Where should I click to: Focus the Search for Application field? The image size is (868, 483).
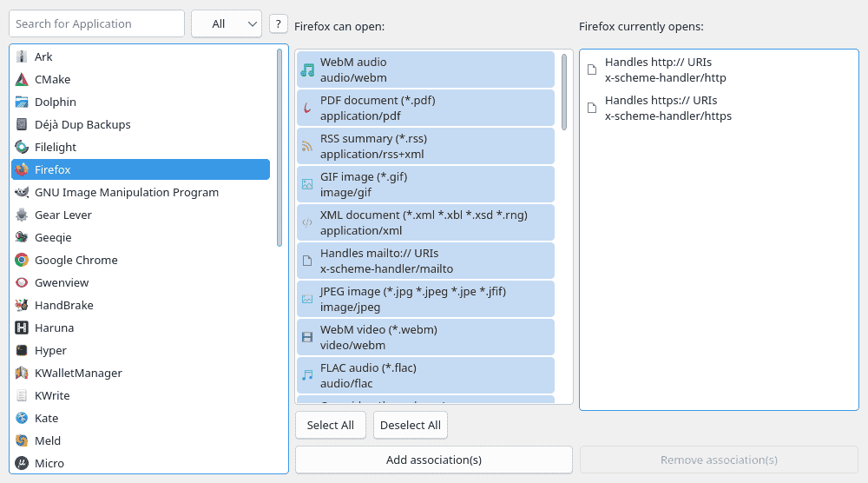(x=97, y=23)
